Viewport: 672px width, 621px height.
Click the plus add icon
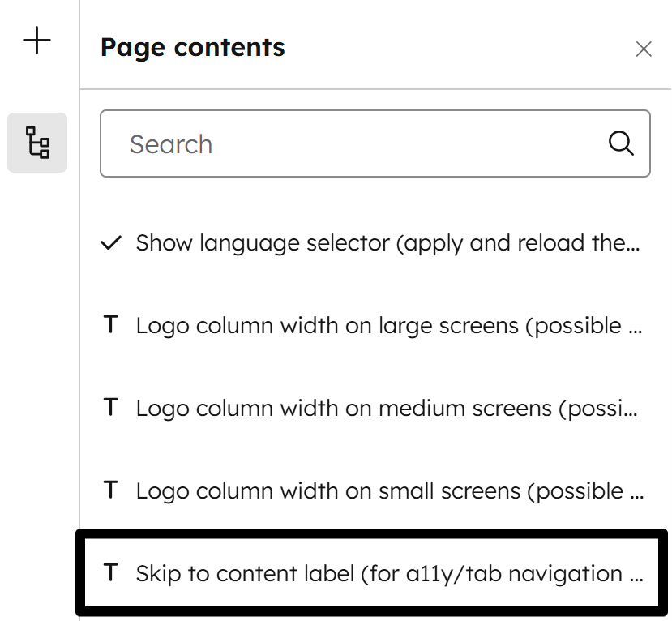pyautogui.click(x=37, y=41)
